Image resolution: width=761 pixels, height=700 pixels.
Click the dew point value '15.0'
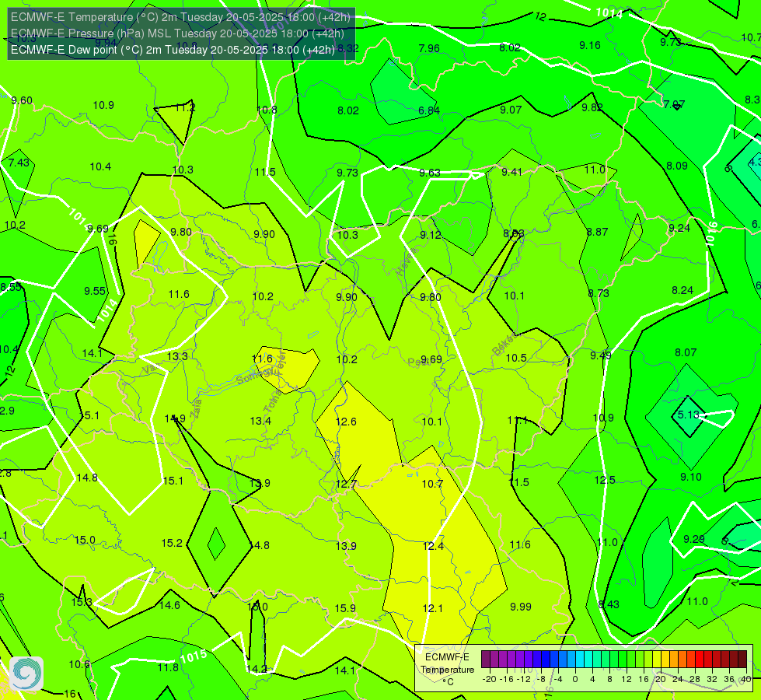(85, 540)
